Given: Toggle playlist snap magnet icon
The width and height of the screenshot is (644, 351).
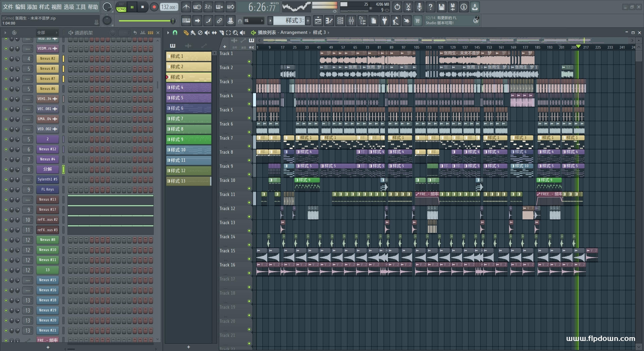Looking at the screenshot, I should [x=175, y=33].
